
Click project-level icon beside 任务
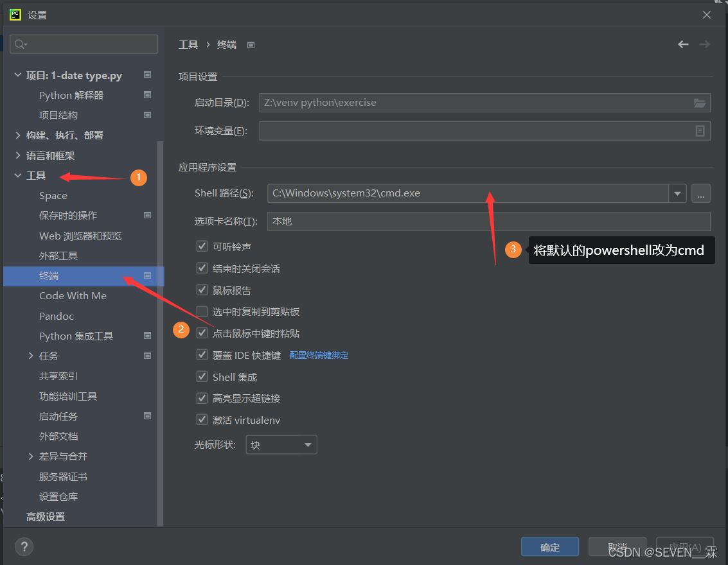[148, 356]
